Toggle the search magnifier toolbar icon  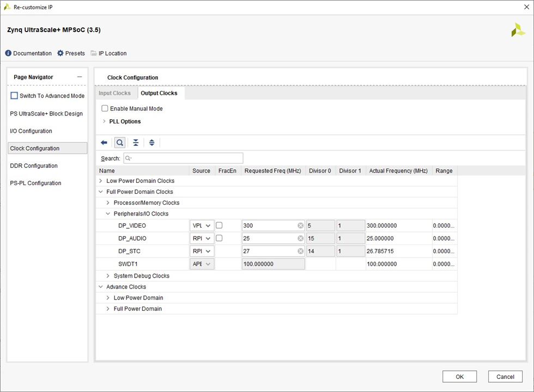click(119, 143)
